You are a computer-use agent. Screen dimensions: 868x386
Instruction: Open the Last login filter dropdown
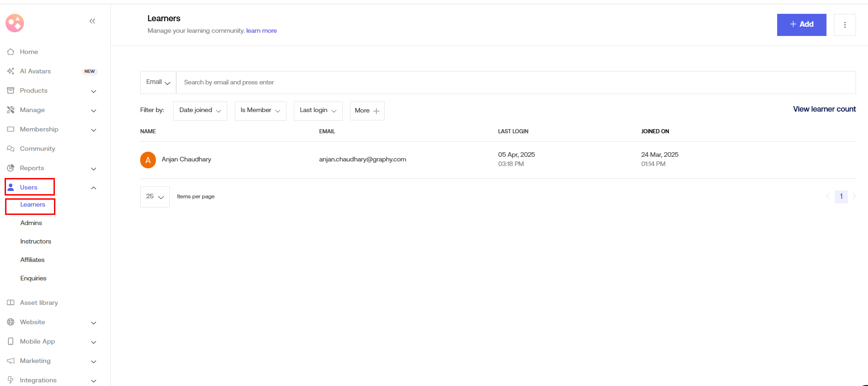[x=318, y=111]
